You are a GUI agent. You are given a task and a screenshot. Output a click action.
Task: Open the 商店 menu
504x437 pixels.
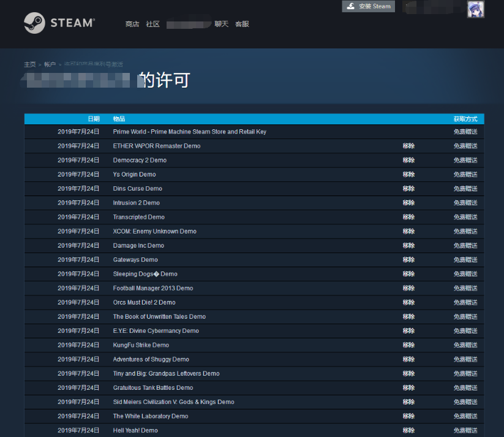tap(132, 24)
